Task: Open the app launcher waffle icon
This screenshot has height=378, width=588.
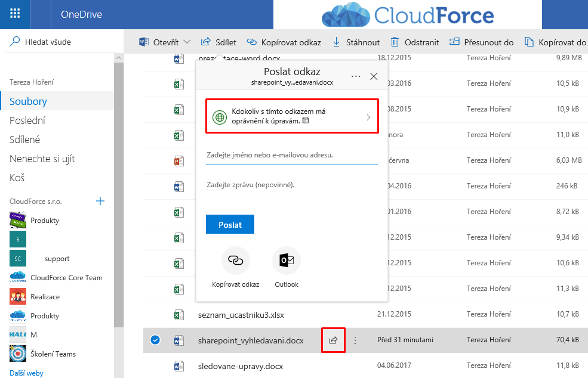Action: click(14, 14)
